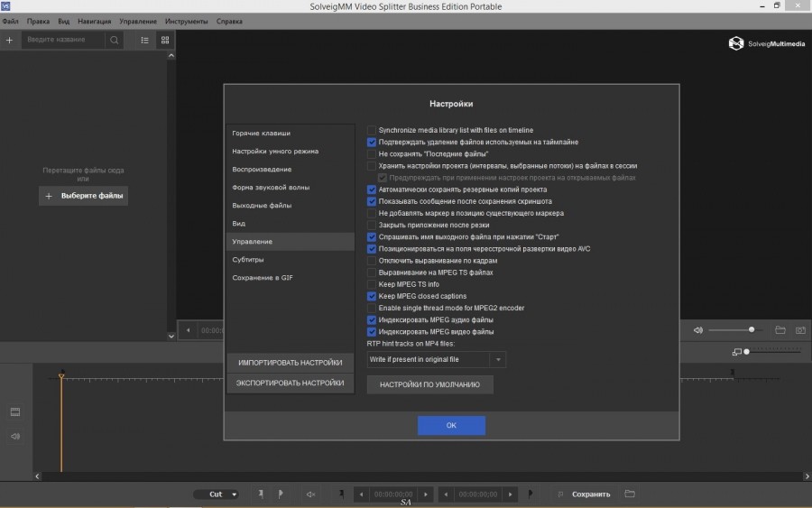Click the add media plus icon
The image size is (812, 508).
(9, 40)
